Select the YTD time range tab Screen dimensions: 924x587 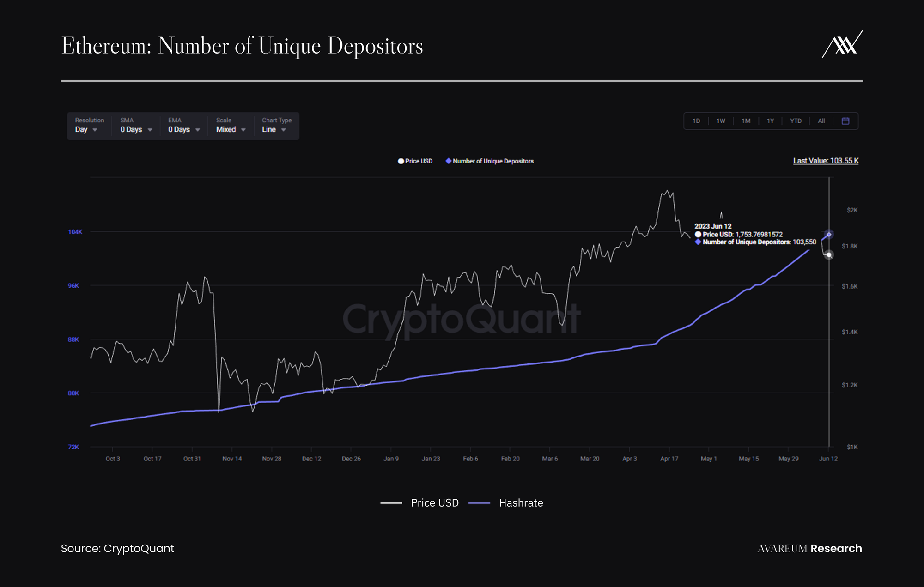click(x=796, y=121)
